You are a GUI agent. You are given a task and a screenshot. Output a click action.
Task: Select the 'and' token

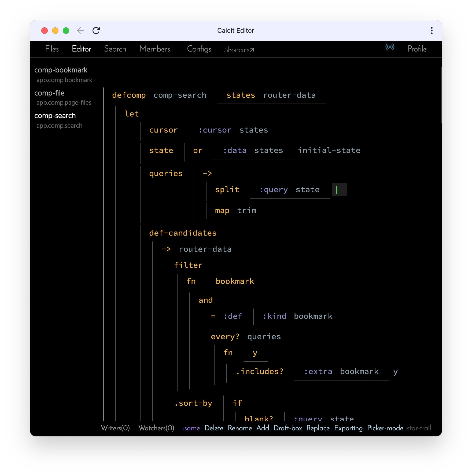pyautogui.click(x=206, y=300)
